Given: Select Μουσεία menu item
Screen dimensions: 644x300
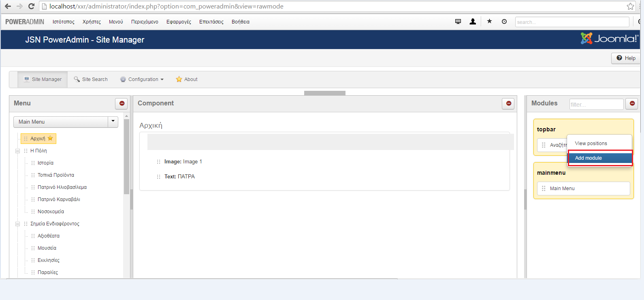Looking at the screenshot, I should (x=47, y=248).
